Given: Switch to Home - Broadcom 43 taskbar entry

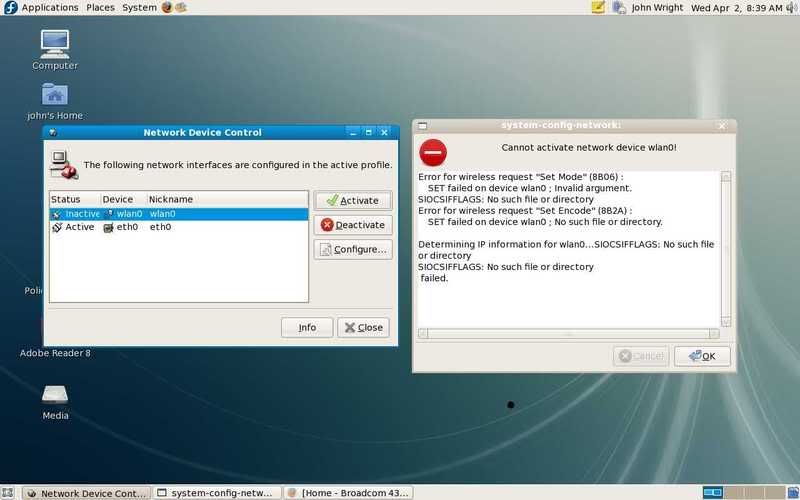Looking at the screenshot, I should (348, 493).
